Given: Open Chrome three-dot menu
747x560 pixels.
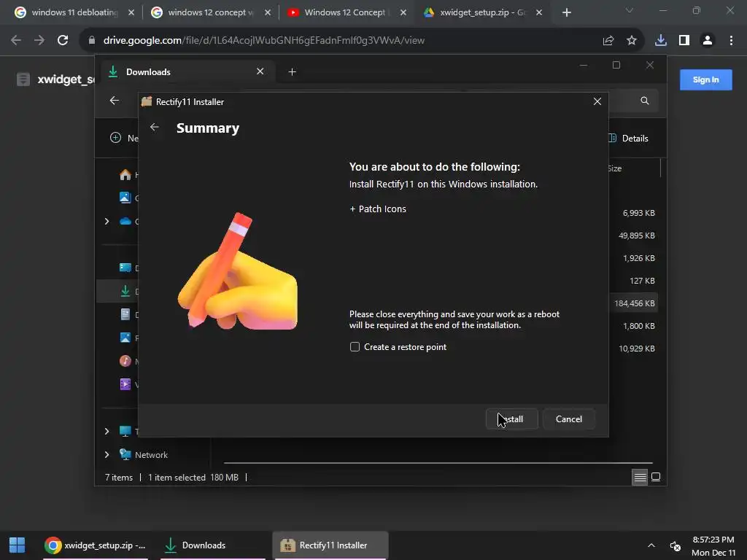Looking at the screenshot, I should tap(731, 41).
